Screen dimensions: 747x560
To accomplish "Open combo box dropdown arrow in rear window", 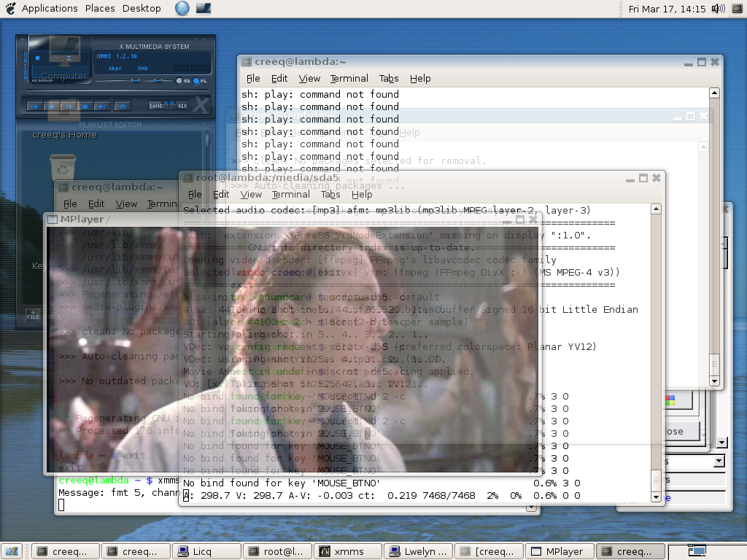I will (719, 461).
